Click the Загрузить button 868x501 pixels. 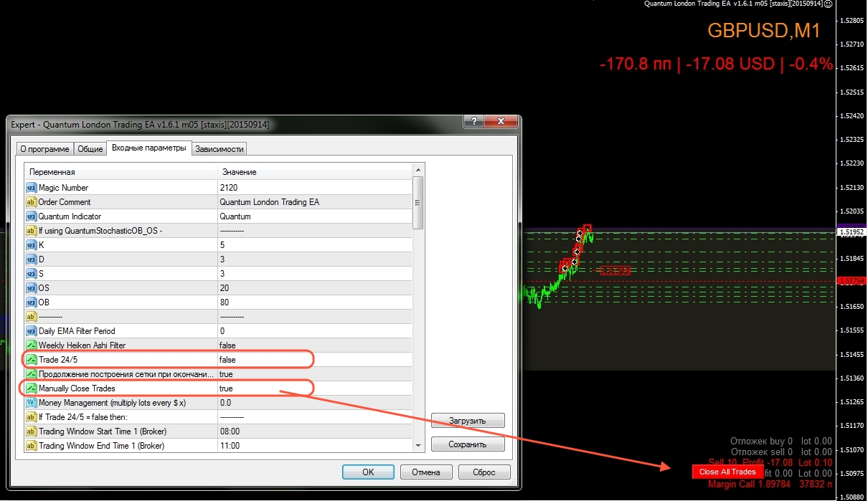click(468, 421)
